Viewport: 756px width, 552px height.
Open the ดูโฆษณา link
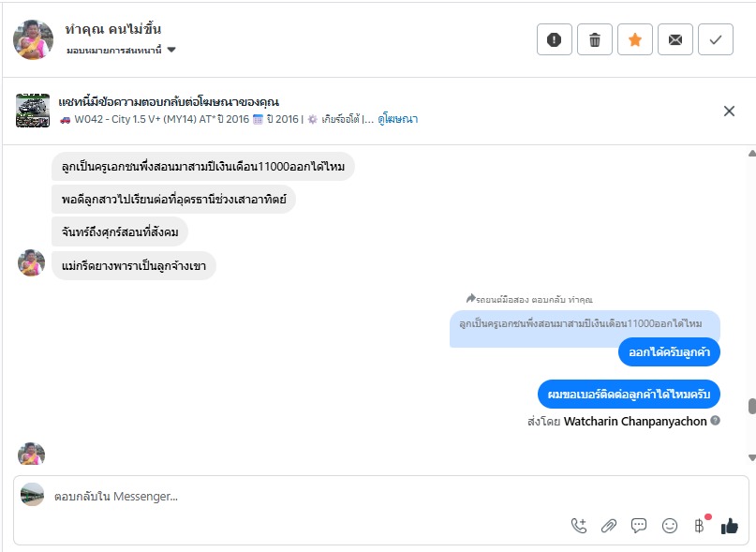pos(398,119)
